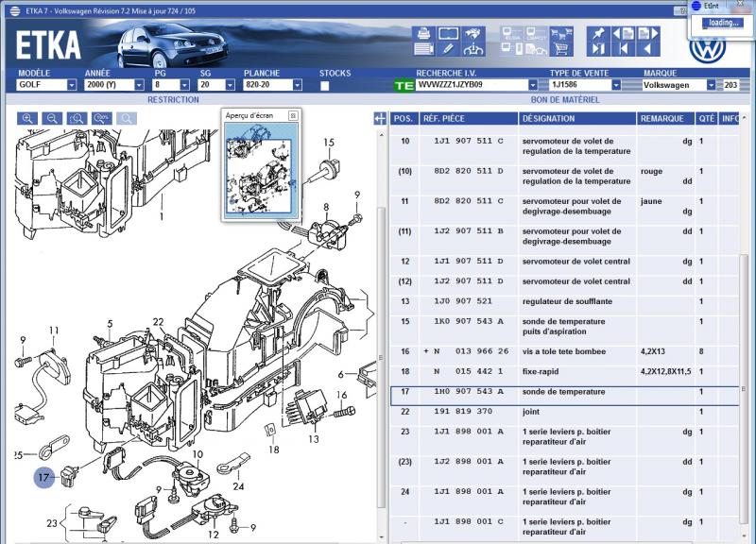Open the PLANCHE dropdown showing 820-20
The width and height of the screenshot is (756, 544).
[x=297, y=85]
